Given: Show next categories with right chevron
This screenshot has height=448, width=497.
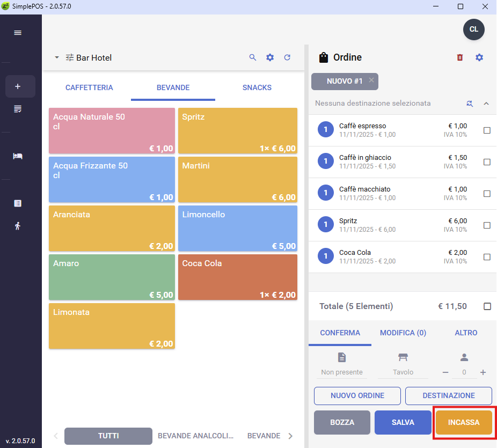Looking at the screenshot, I should click(x=290, y=436).
